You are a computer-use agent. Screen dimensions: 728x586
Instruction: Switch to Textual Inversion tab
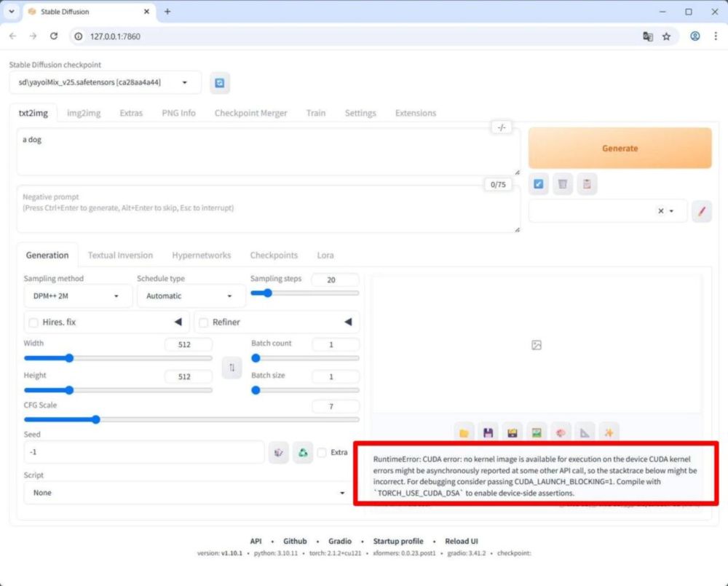(120, 256)
